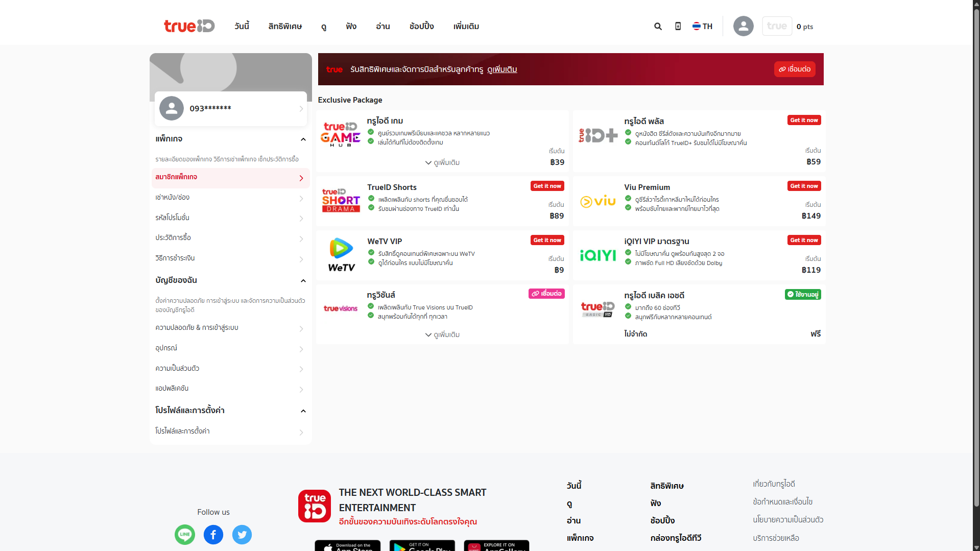This screenshot has height=551, width=980.
Task: Open ความปลอดภัย & การเข้าสู่ระบบ in sidebar
Action: coord(231,328)
